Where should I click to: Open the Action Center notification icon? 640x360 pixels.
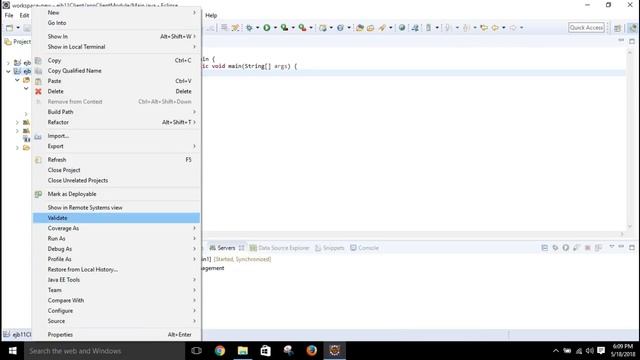[601, 351]
